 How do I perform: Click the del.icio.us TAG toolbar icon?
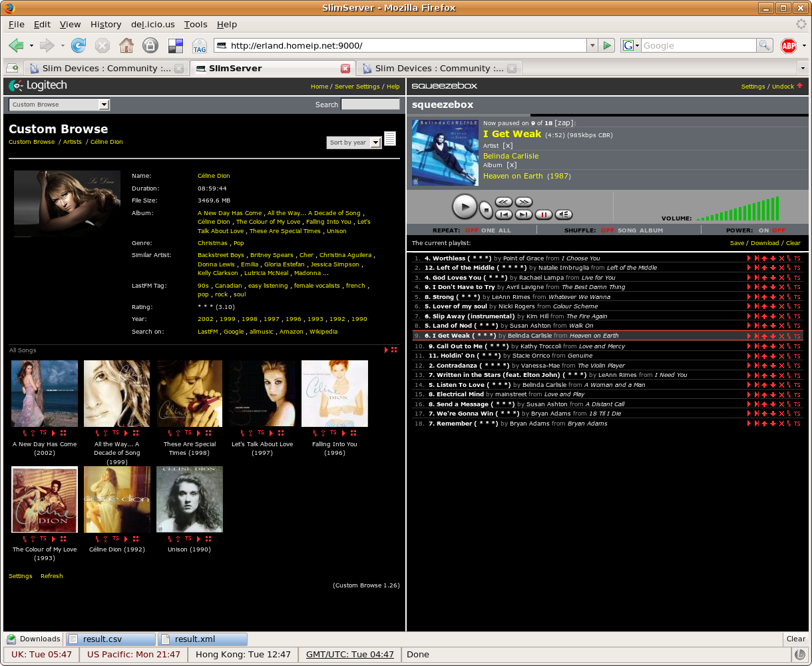199,46
